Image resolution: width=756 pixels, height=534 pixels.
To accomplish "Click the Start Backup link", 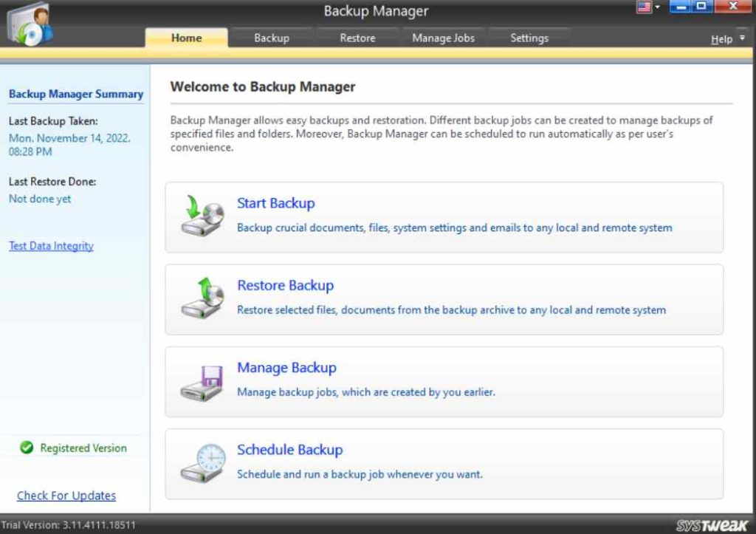I will click(x=276, y=203).
